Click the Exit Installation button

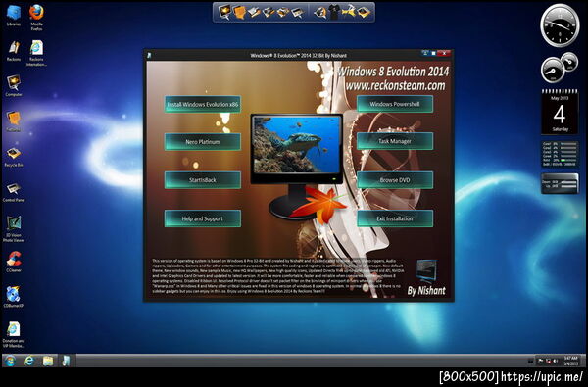tap(395, 218)
